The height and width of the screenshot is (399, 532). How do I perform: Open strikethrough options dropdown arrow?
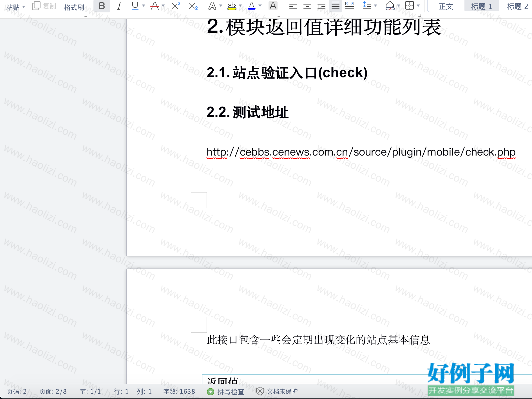click(x=163, y=6)
